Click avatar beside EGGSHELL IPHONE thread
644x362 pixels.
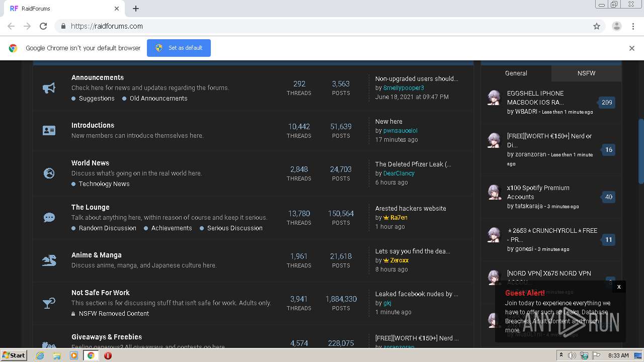point(495,98)
